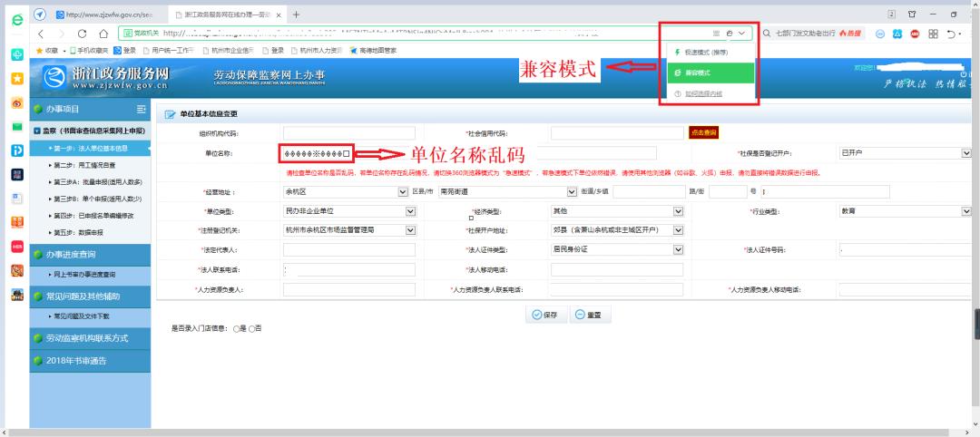Open 劳动监察机构联系方式 section
Image resolution: width=980 pixels, height=437 pixels.
click(90, 338)
